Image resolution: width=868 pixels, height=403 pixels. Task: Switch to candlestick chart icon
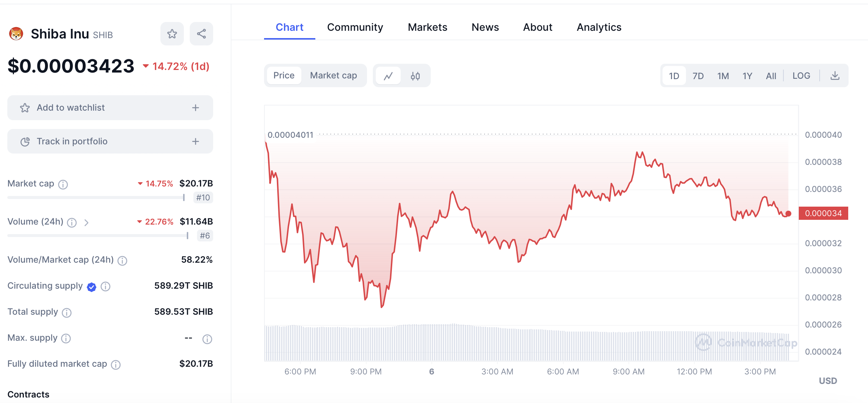tap(415, 76)
